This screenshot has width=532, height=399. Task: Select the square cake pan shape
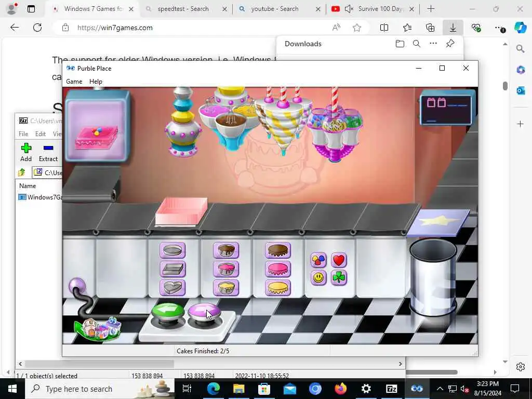pos(172,270)
